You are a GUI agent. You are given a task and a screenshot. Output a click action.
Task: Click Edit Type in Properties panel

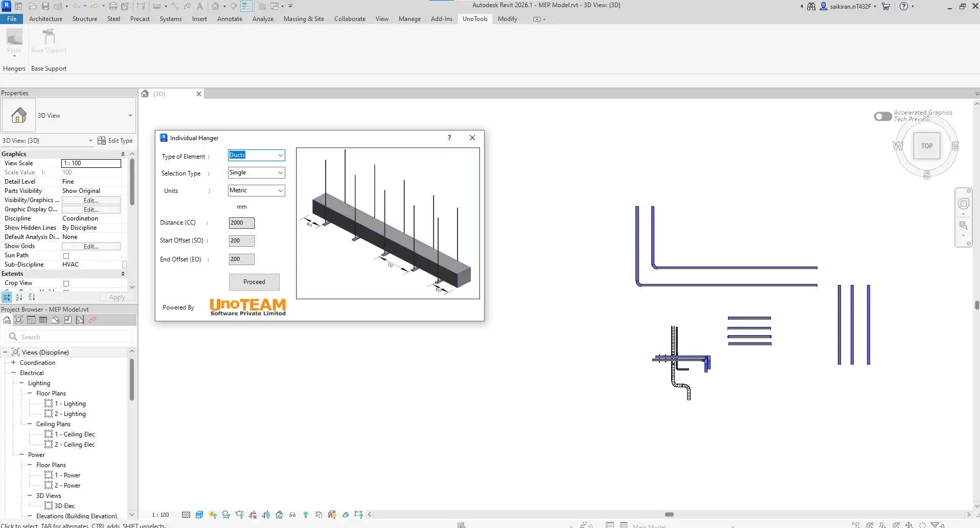pyautogui.click(x=116, y=141)
